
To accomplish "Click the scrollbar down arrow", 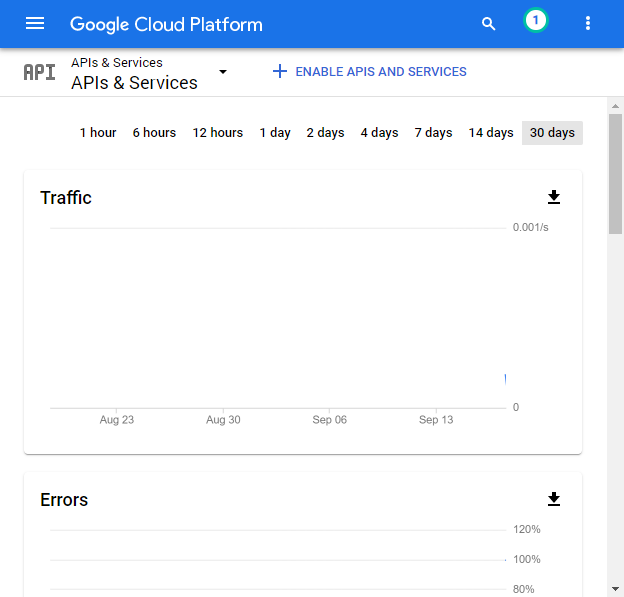I will point(615,589).
